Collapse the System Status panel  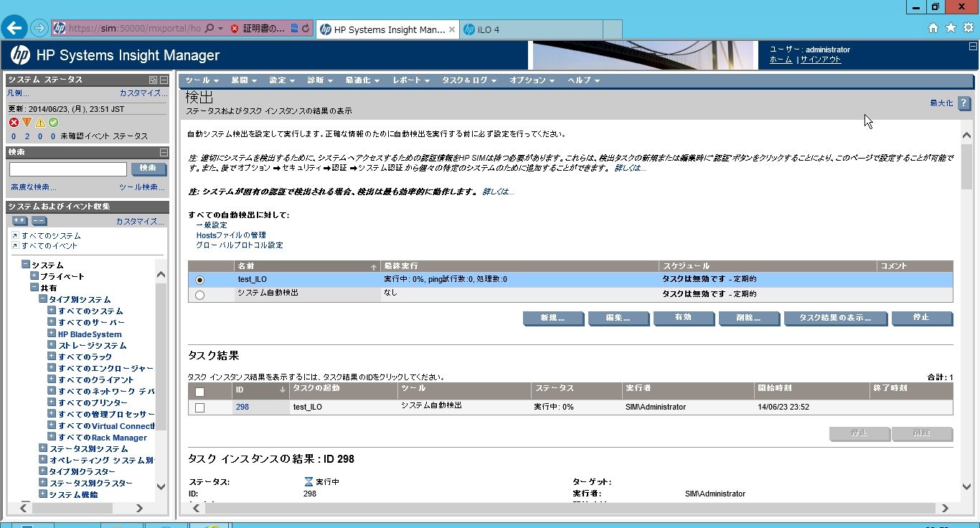click(164, 80)
